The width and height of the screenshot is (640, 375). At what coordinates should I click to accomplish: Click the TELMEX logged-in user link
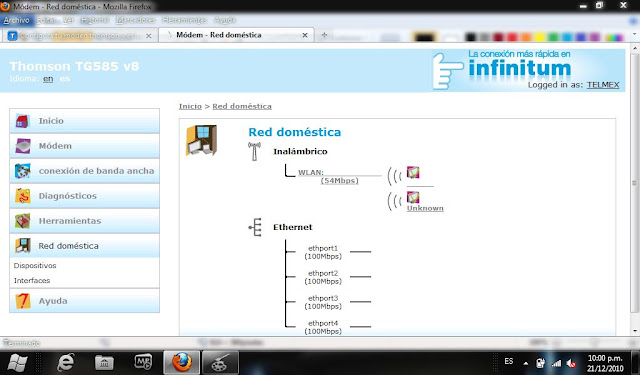(x=603, y=84)
